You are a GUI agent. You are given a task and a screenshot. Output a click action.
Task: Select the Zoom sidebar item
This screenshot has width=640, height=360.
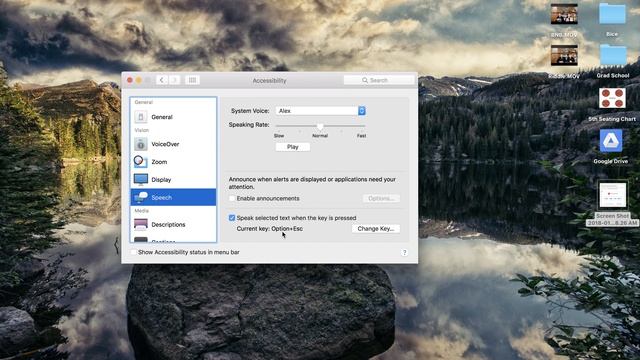pos(173,162)
